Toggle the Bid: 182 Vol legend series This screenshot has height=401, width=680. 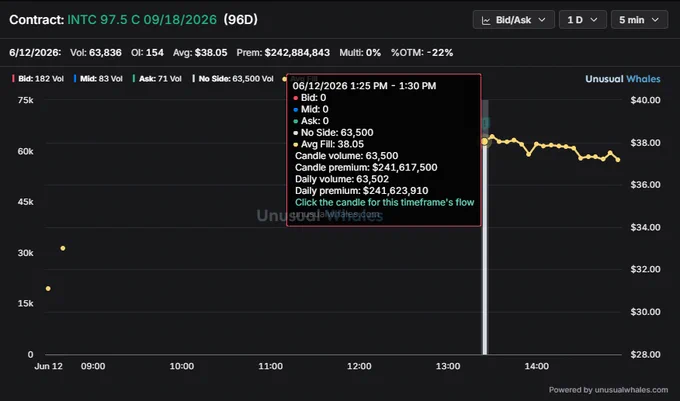(38, 78)
